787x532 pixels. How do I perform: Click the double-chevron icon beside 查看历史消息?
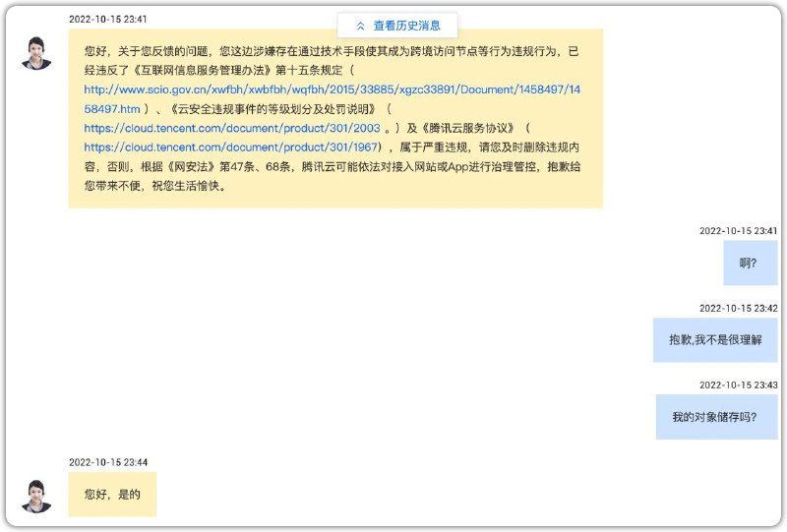point(360,27)
